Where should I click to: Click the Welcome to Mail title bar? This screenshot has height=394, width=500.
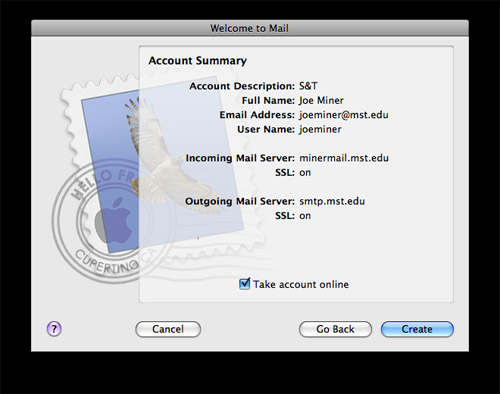(250, 28)
